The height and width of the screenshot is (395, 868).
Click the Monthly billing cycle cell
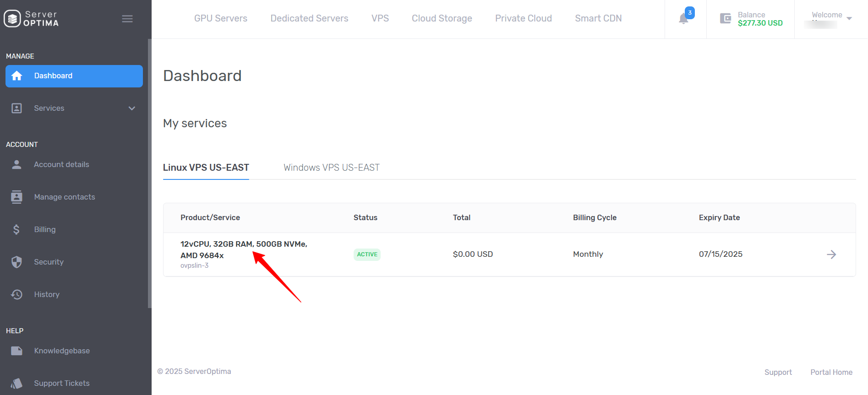click(588, 254)
